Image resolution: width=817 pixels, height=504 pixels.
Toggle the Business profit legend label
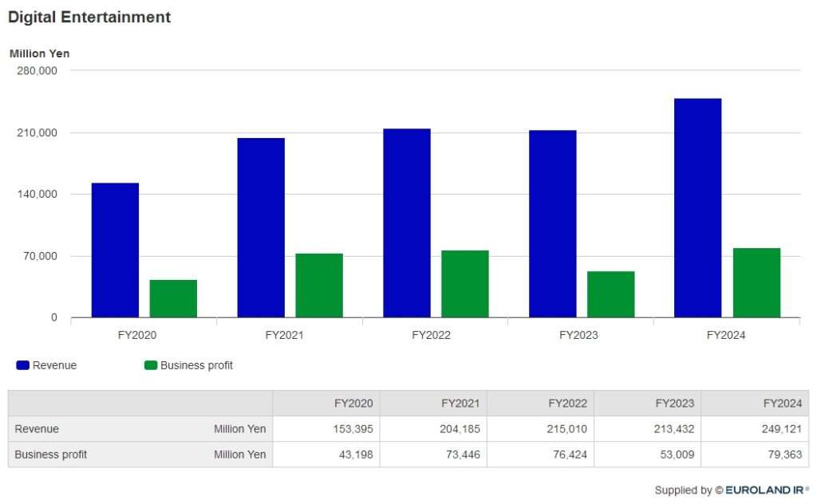tap(196, 365)
